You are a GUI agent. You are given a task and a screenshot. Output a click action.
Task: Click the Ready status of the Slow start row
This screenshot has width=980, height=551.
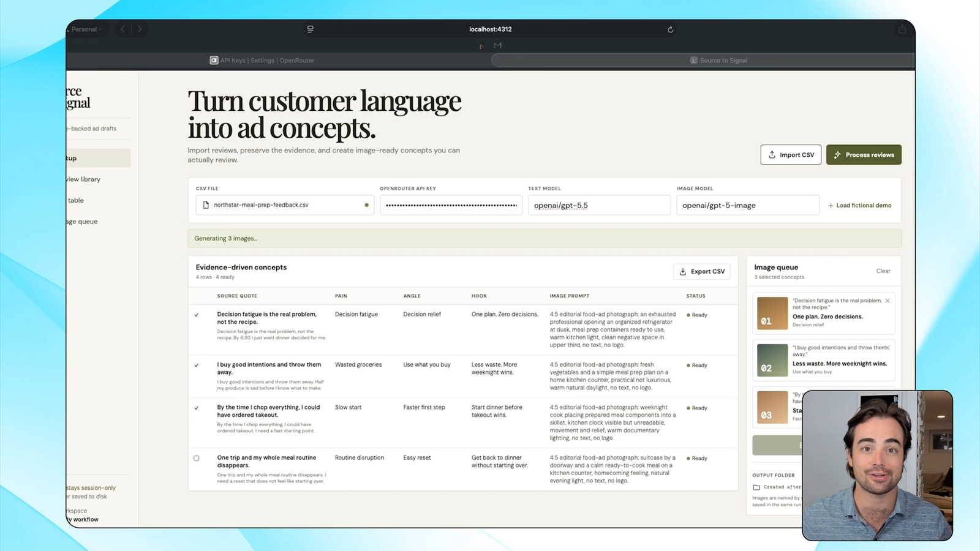click(697, 408)
